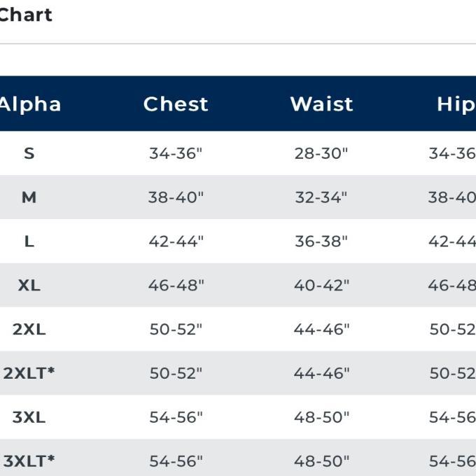Select the M size row label
This screenshot has width=476, height=476.
point(29,197)
